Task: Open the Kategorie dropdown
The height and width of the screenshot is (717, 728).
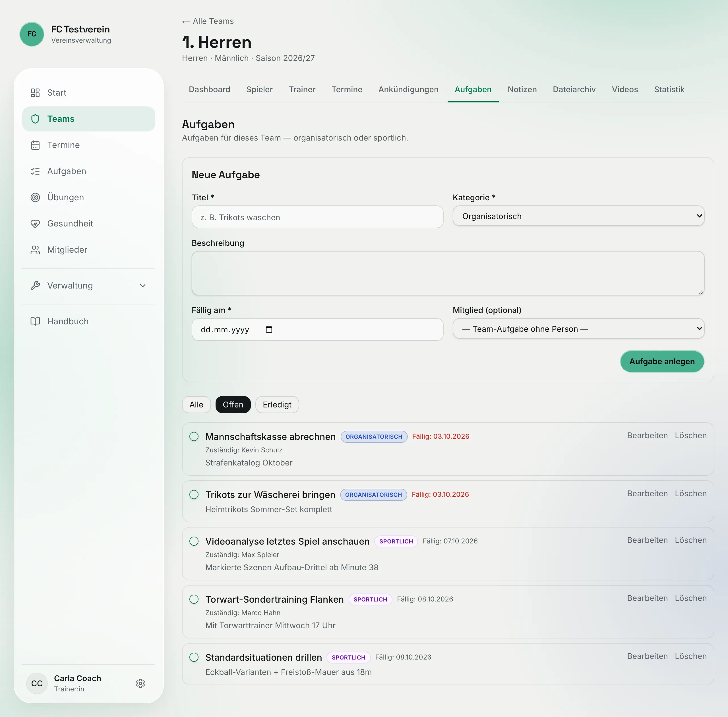Action: click(578, 216)
